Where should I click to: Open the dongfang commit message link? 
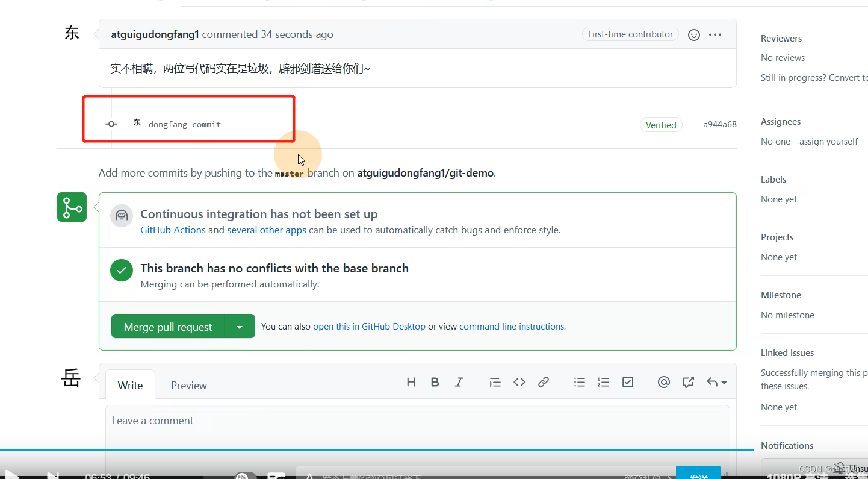point(185,124)
